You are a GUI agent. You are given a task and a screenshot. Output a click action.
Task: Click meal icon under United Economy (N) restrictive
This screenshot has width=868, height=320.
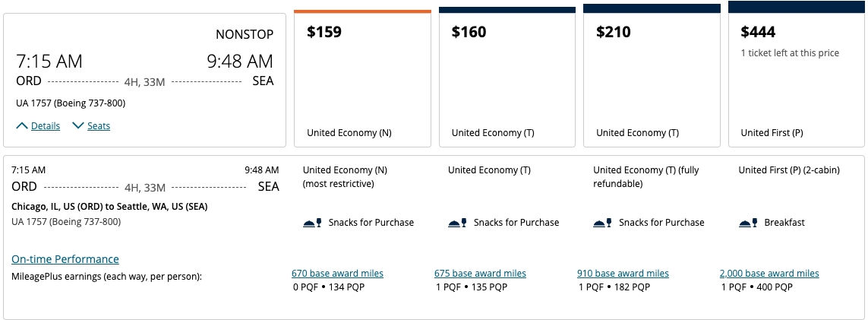(x=310, y=223)
